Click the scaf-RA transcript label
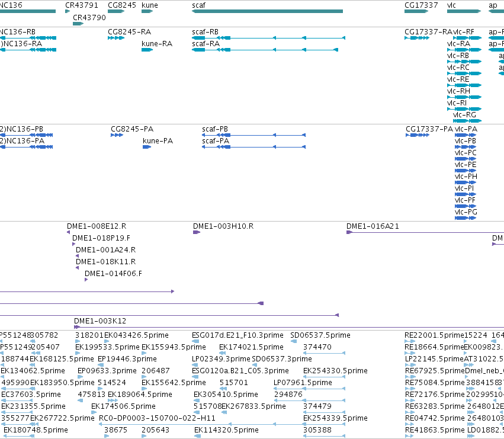 point(206,44)
